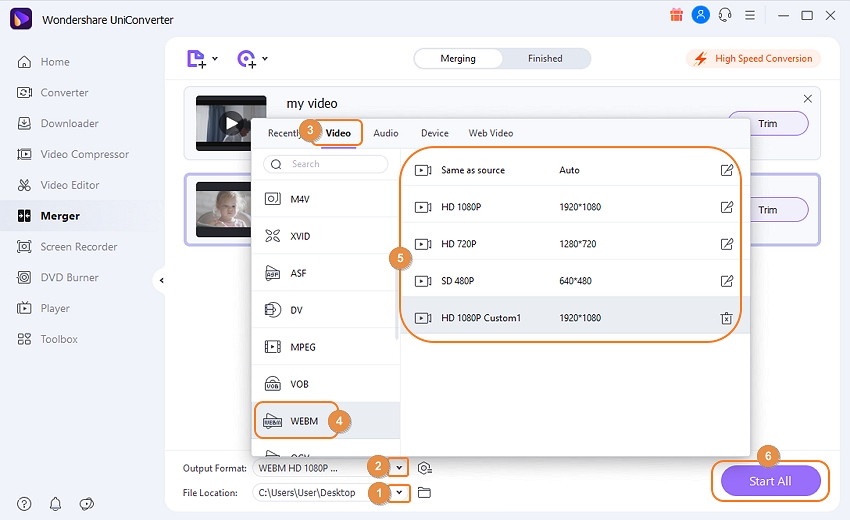850x520 pixels.
Task: Open the output folder icon
Action: [x=424, y=493]
